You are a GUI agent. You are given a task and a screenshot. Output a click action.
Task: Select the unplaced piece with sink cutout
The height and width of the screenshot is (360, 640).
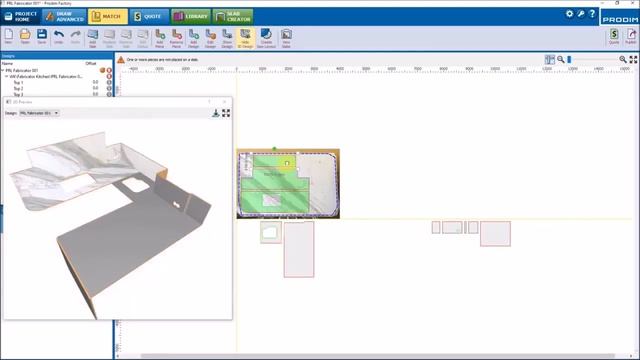271,232
